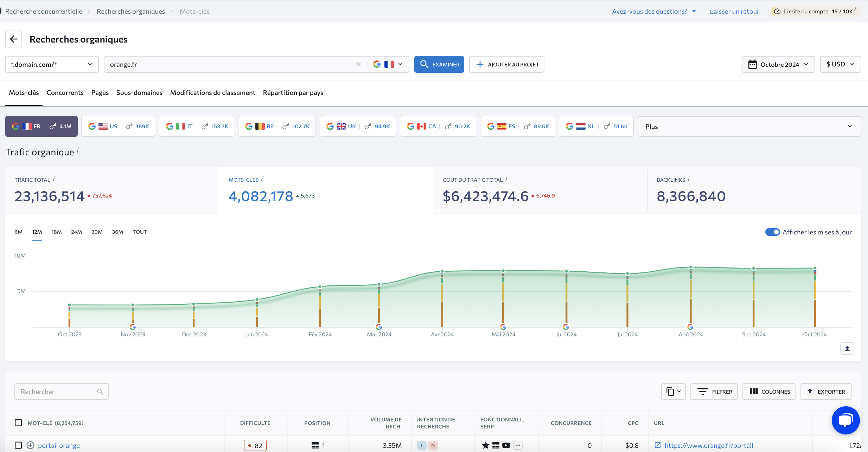The height and width of the screenshot is (452, 868).
Task: Select the BE 102.7K country chip
Action: click(277, 126)
